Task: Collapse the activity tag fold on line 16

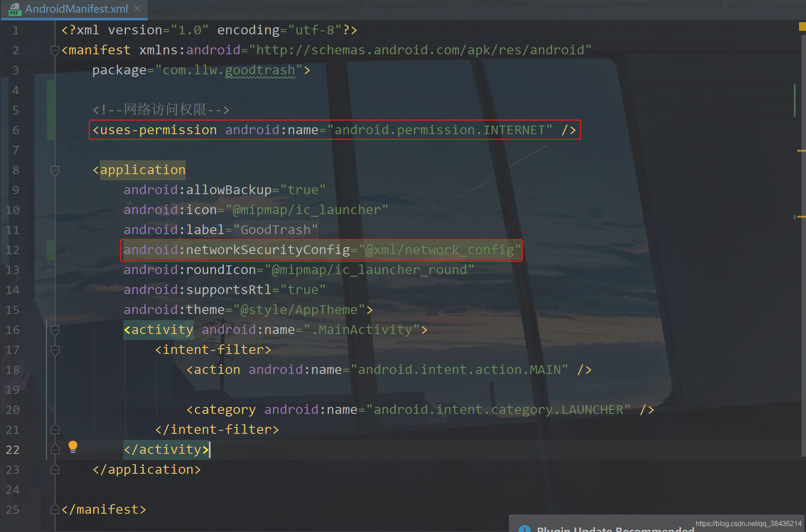Action: click(55, 330)
